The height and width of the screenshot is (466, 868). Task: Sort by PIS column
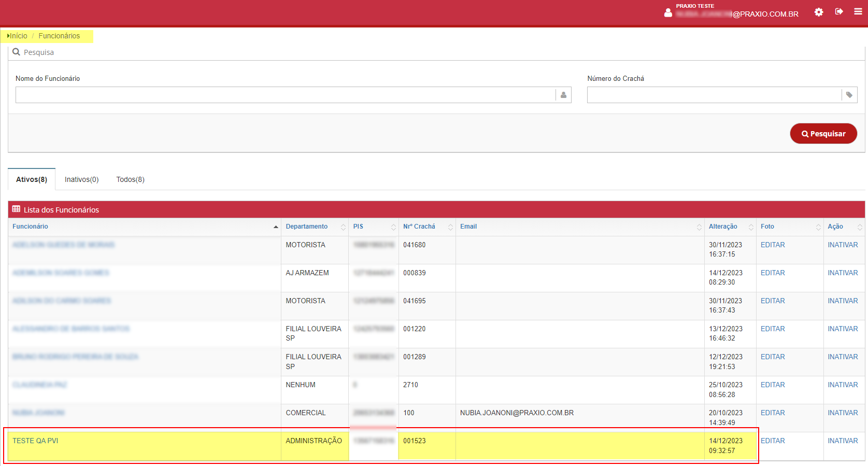(373, 227)
